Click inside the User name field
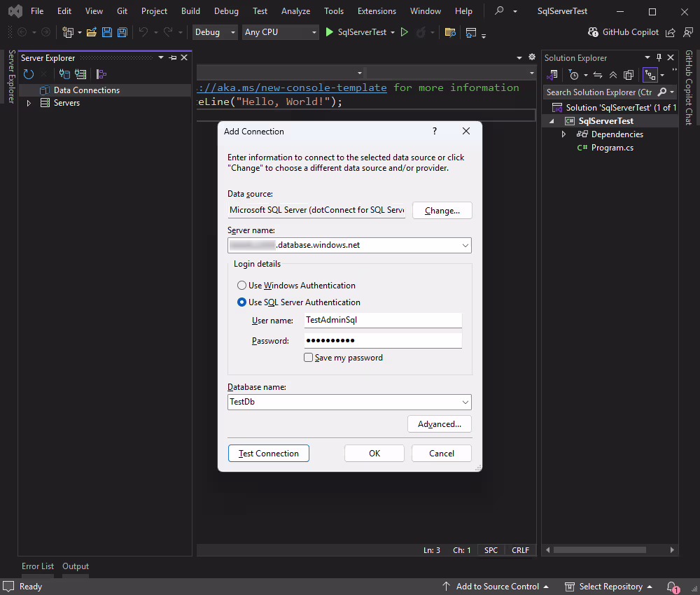Viewport: 700px width, 595px height. [381, 320]
